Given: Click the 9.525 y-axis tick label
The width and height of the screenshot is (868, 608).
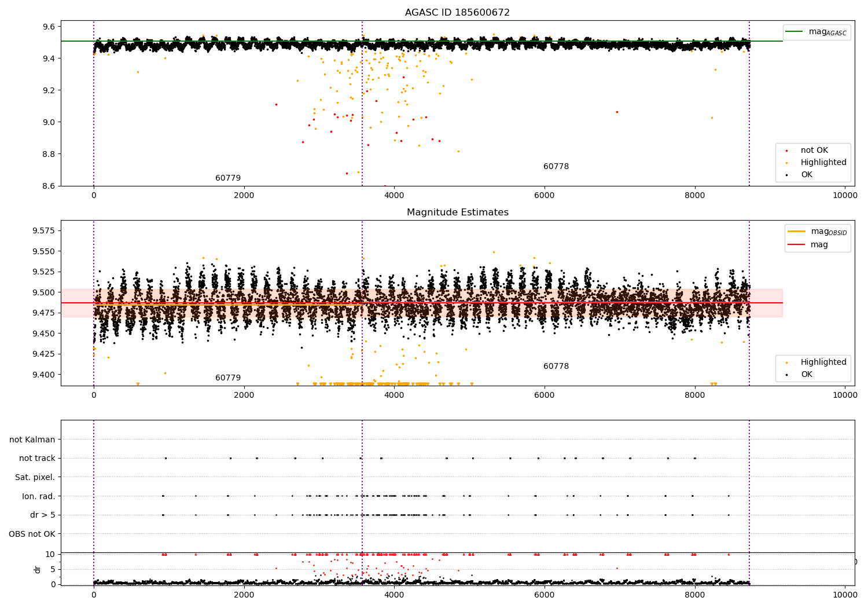Looking at the screenshot, I should pos(45,272).
